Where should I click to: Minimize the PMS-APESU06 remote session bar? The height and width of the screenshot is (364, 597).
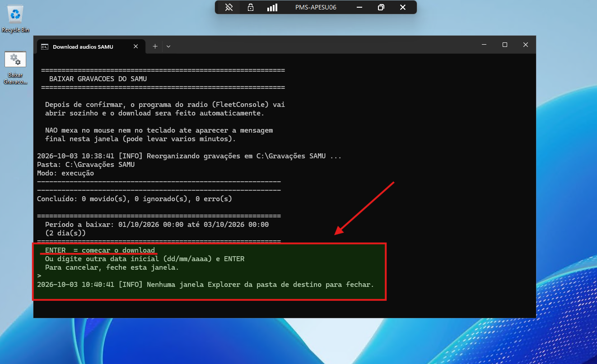click(359, 7)
